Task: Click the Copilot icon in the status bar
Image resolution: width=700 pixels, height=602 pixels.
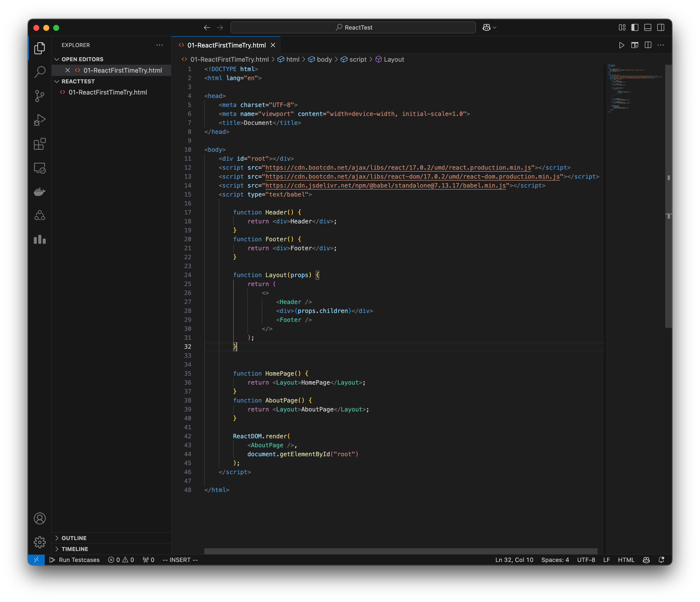Action: (x=646, y=560)
